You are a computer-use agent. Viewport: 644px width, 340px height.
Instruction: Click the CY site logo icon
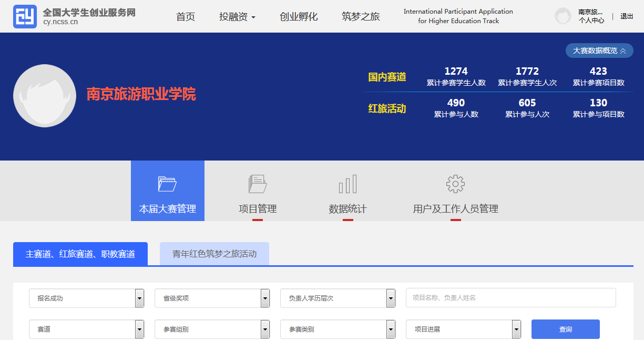click(x=25, y=16)
